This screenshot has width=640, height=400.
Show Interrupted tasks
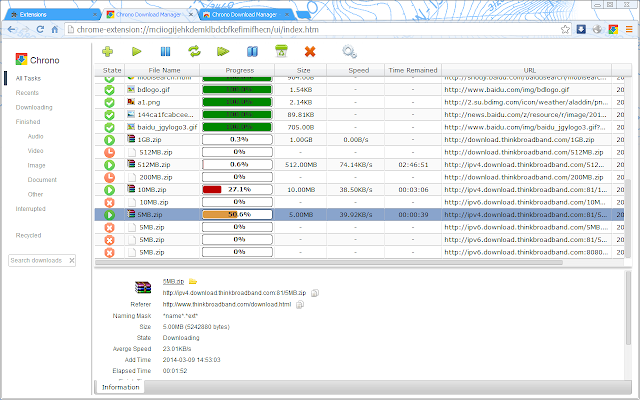click(x=31, y=209)
